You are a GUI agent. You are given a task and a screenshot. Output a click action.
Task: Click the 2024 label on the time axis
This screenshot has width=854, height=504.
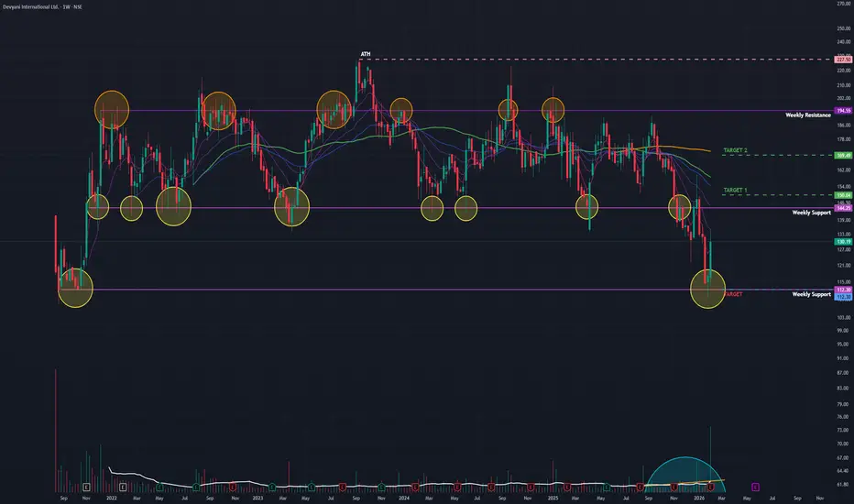click(403, 498)
